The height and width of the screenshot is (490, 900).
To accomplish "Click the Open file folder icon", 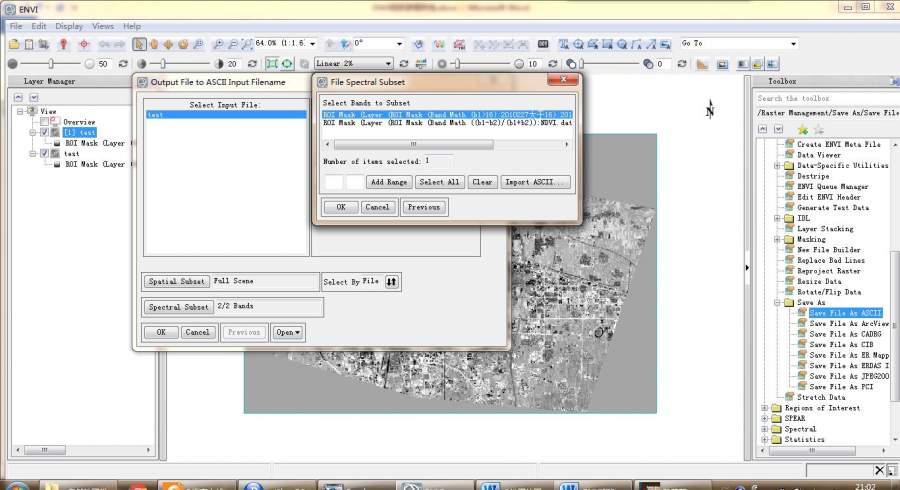I will pos(14,44).
